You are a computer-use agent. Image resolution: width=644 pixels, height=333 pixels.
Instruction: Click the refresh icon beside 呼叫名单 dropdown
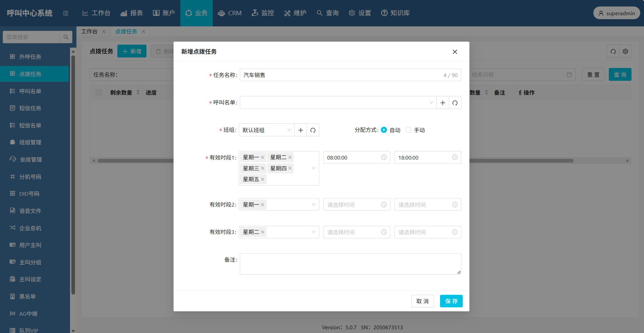tap(455, 103)
